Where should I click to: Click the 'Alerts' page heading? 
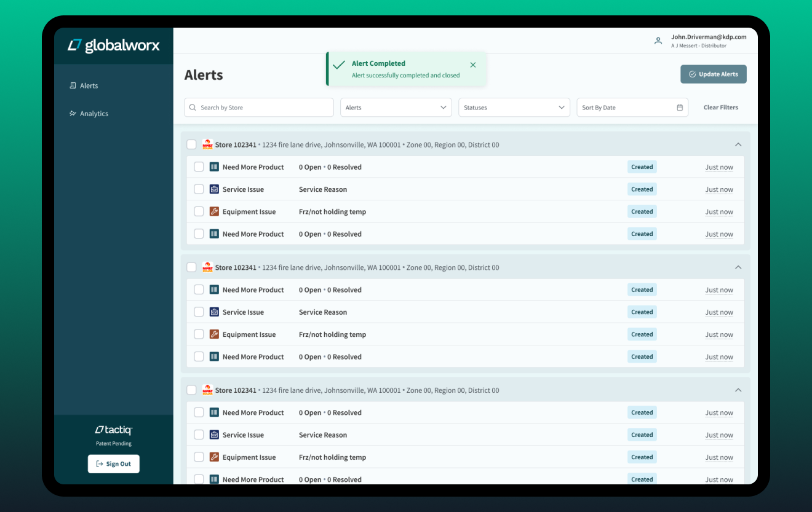[204, 75]
